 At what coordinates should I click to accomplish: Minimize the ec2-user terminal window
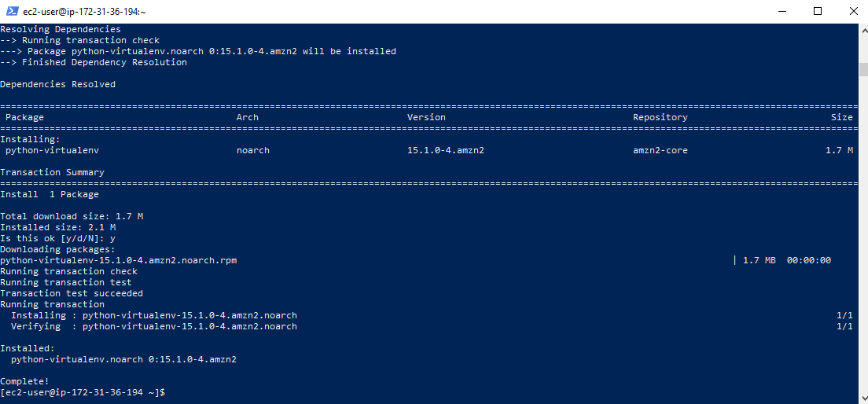click(x=782, y=11)
